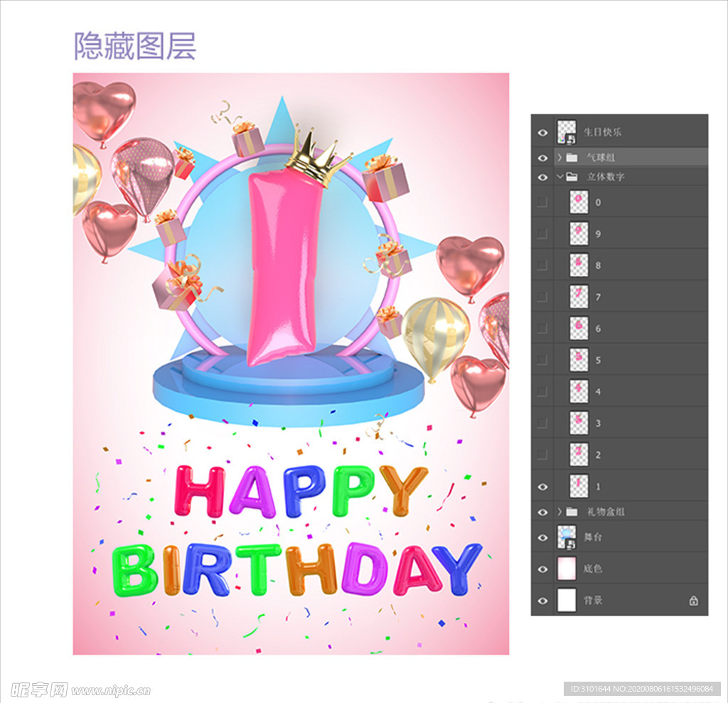Click the folder icon of 气球组 group
The image size is (728, 703).
tap(572, 157)
